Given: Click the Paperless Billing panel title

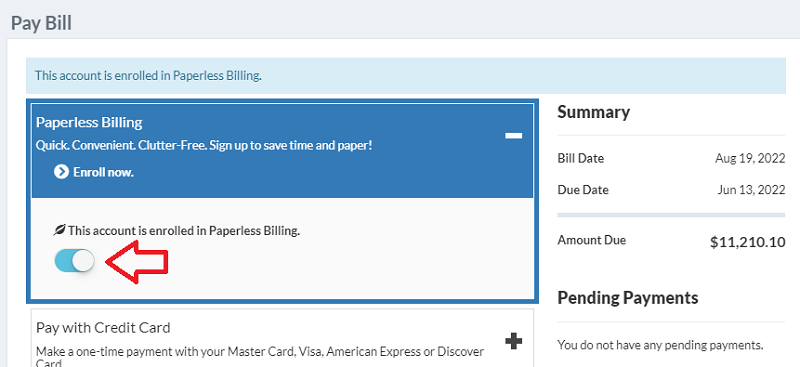Looking at the screenshot, I should (89, 123).
